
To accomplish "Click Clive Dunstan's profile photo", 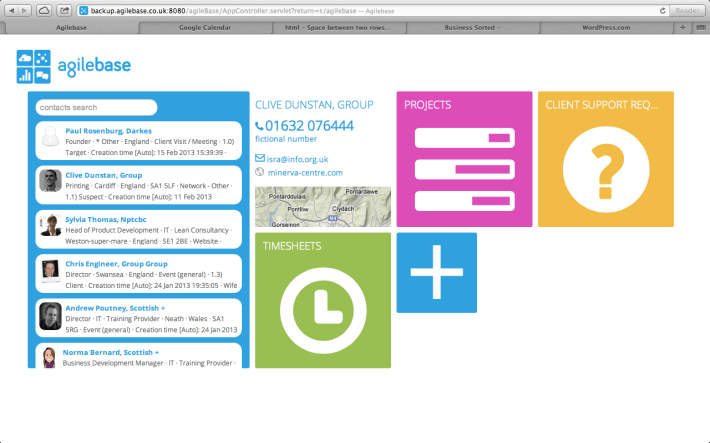I will (50, 181).
